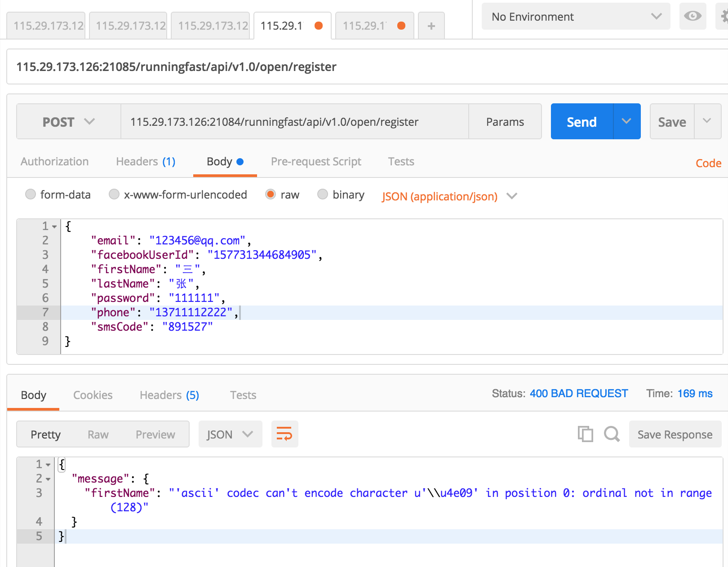Collapse the message object fold arrow
728x567 pixels.
tap(48, 479)
